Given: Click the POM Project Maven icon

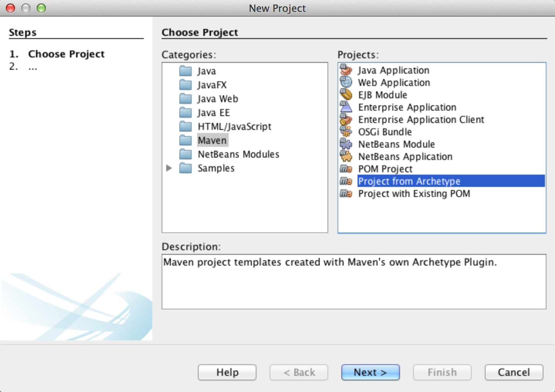Looking at the screenshot, I should (346, 169).
